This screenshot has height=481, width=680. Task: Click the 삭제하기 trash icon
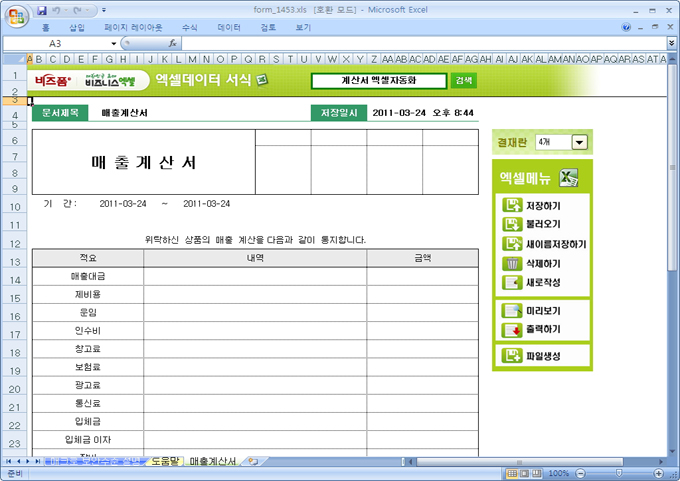click(512, 263)
